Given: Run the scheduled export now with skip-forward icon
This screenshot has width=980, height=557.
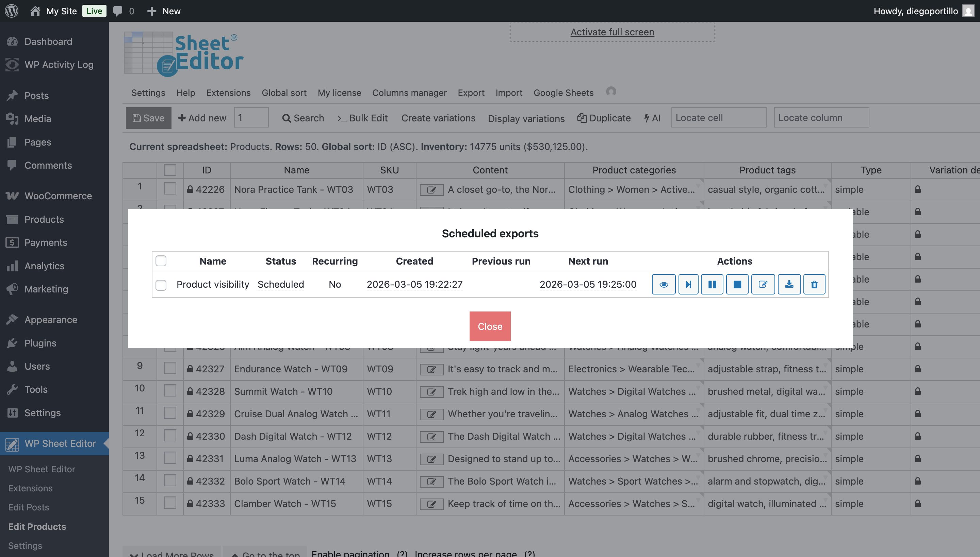Looking at the screenshot, I should click(688, 284).
